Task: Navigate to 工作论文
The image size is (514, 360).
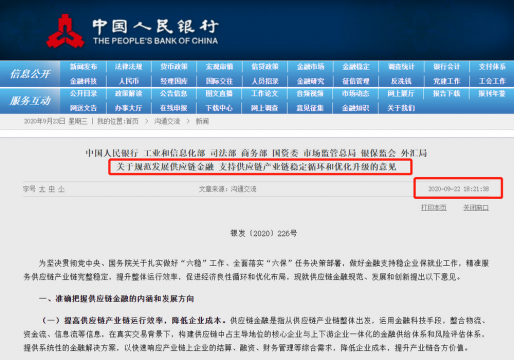Action: point(265,94)
